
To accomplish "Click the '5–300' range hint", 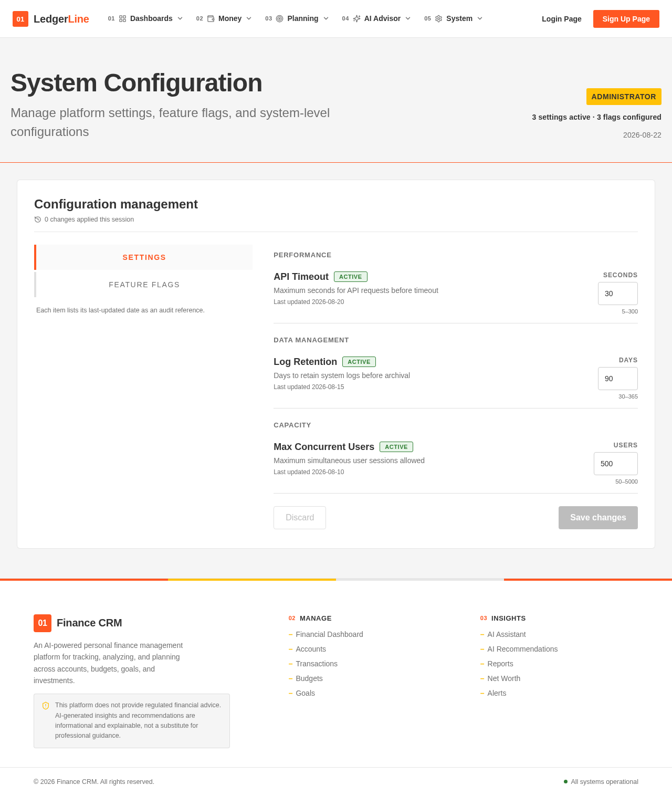I will click(629, 311).
